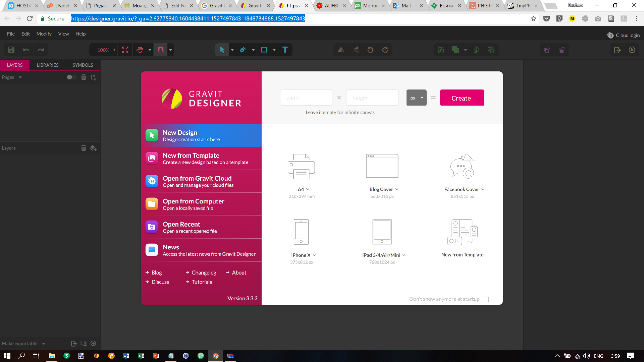
Task: Check Don't show anymore at startup
Action: pos(486,299)
